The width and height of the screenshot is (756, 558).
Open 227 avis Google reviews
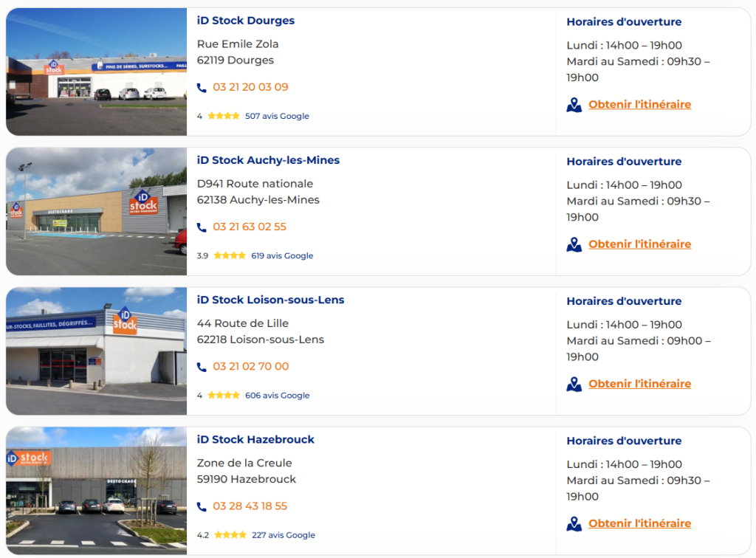point(283,535)
